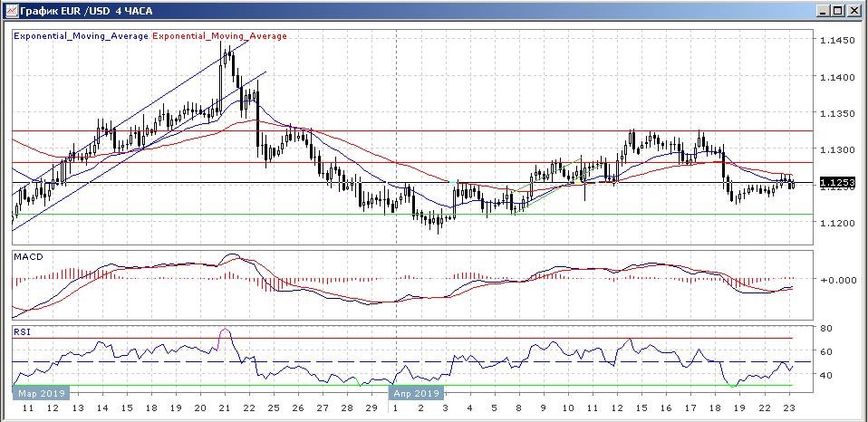Click the 1.1200 price axis label
Screen dimensions: 868x422
click(836, 222)
